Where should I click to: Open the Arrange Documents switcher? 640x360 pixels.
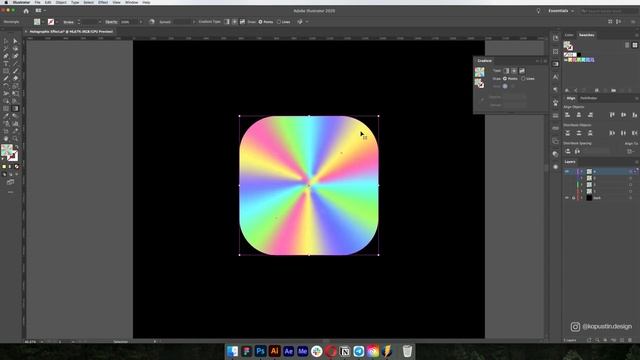point(40,11)
